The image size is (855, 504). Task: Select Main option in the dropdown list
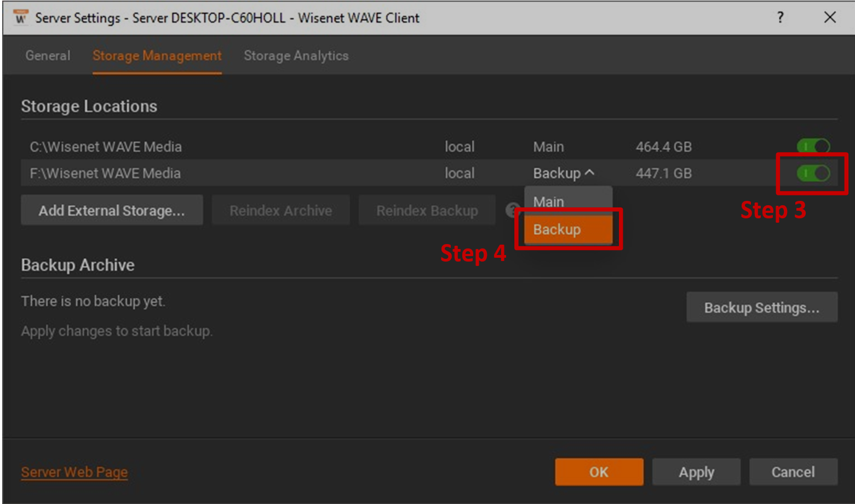tap(568, 201)
